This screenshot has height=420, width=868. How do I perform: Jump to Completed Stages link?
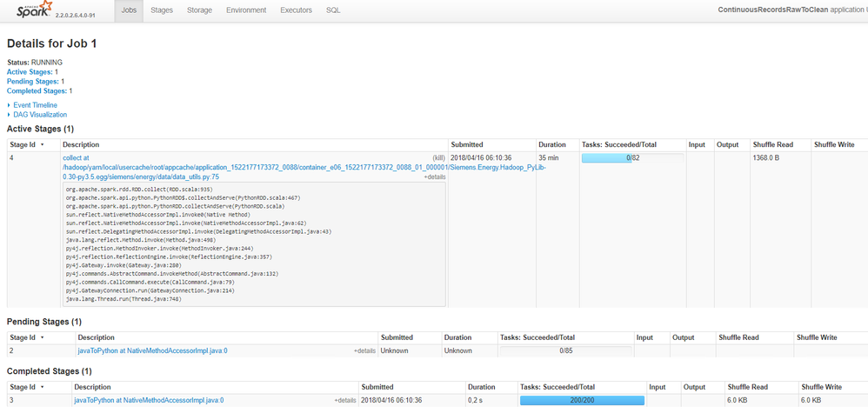tap(37, 90)
